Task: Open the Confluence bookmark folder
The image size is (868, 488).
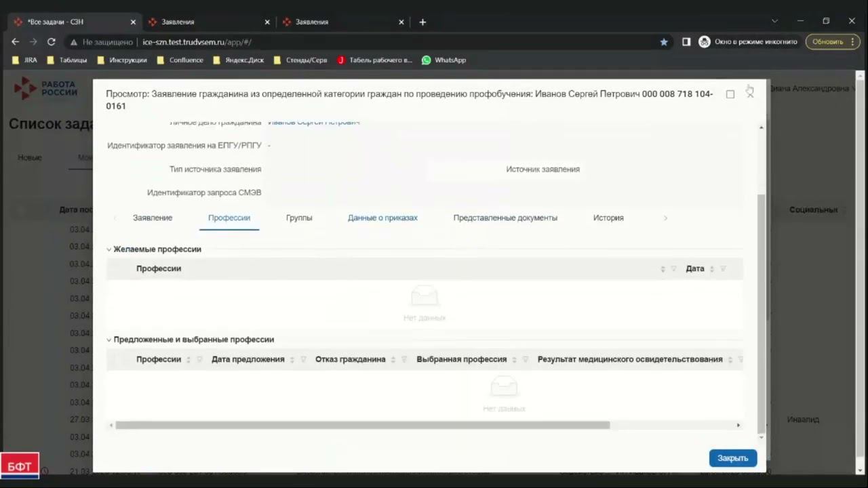Action: coord(180,60)
